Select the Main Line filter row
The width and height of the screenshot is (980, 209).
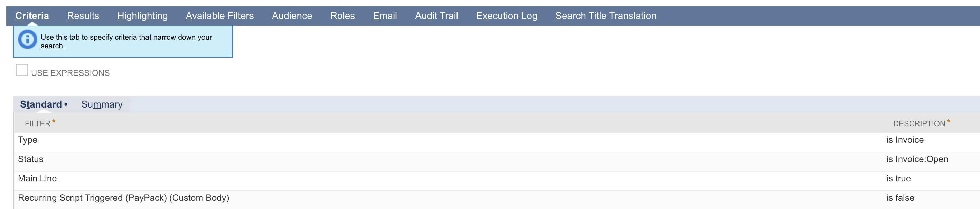37,178
